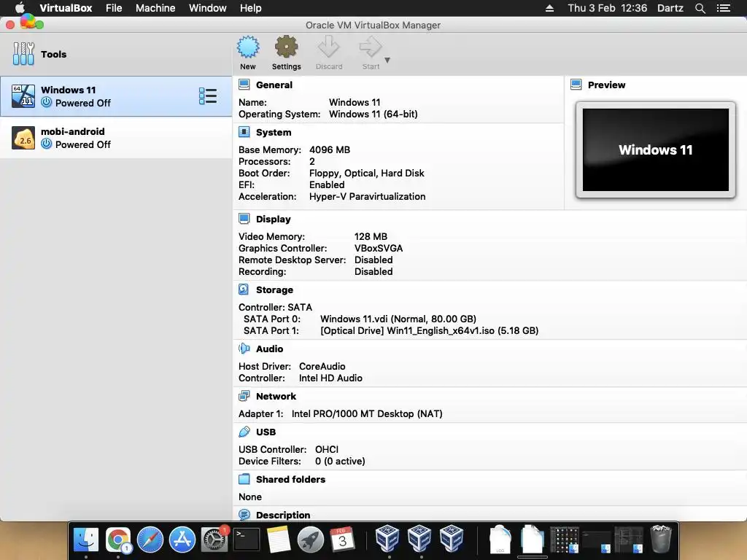Open the Window menu

pos(208,8)
